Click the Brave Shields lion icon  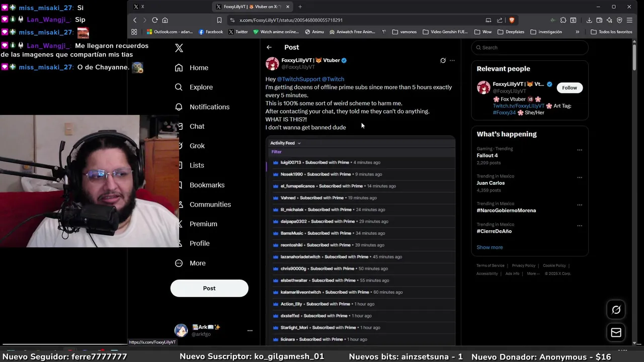(x=512, y=20)
